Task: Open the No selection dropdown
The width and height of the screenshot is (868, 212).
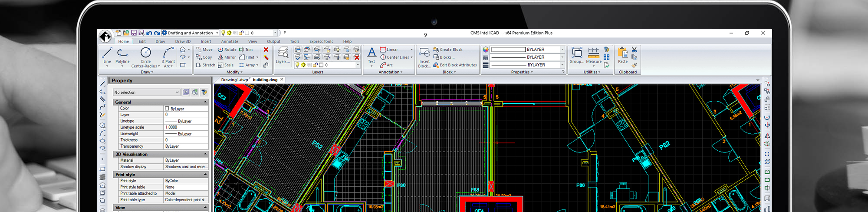Action: (x=146, y=92)
